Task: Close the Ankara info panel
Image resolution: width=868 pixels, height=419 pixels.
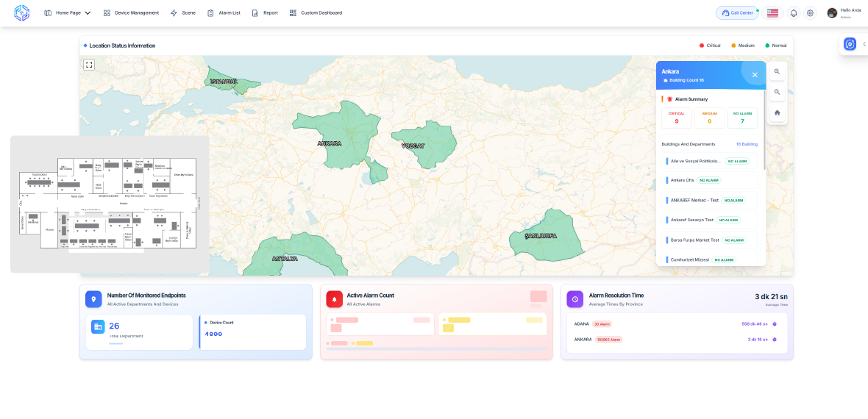Action: coord(755,74)
